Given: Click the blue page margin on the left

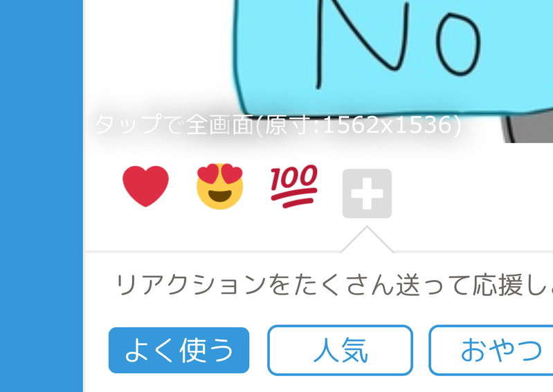Looking at the screenshot, I should coord(42,196).
